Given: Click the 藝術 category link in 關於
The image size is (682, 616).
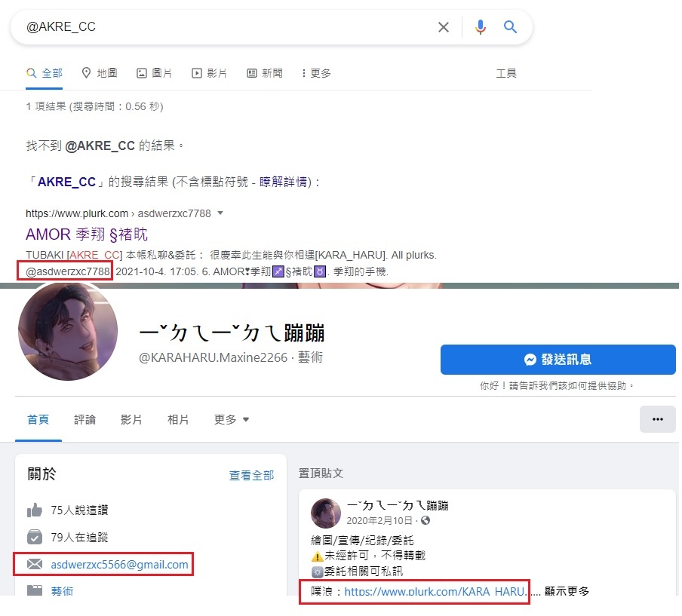Looking at the screenshot, I should click(x=62, y=591).
